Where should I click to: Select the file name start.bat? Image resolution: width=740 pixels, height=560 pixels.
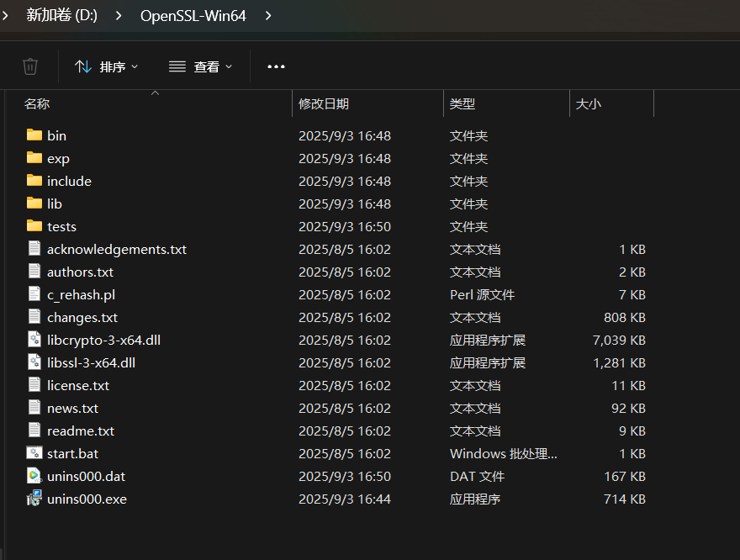point(72,453)
